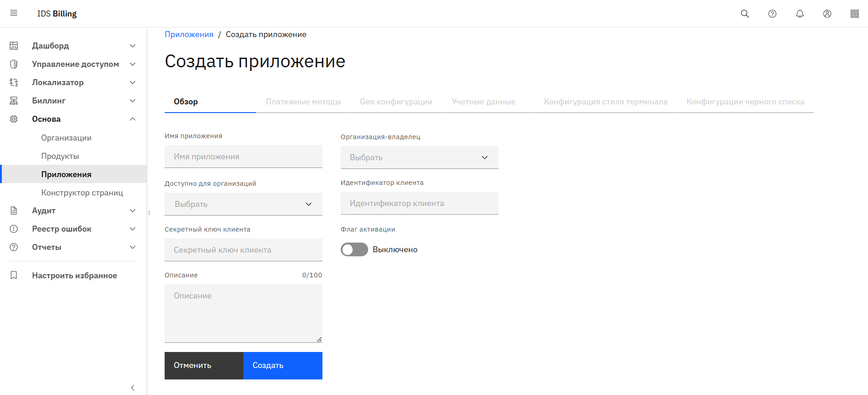Click the search magnifier icon
This screenshot has height=395, width=868.
pos(745,14)
